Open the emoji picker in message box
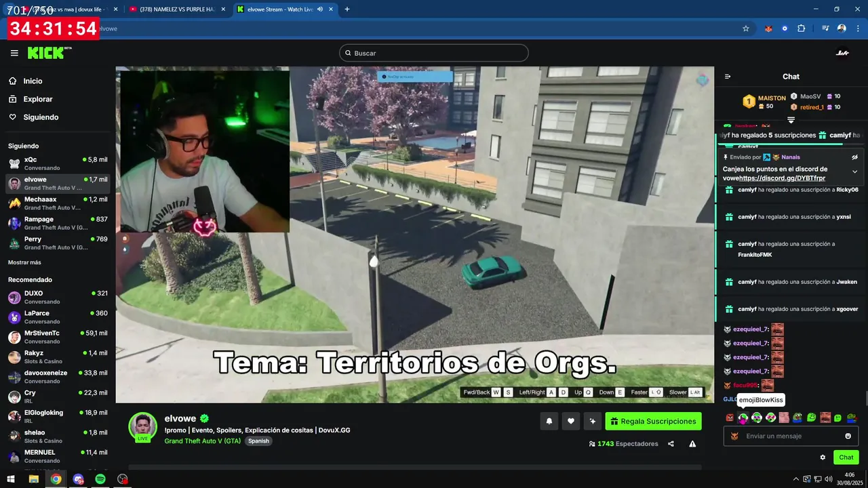 click(848, 436)
